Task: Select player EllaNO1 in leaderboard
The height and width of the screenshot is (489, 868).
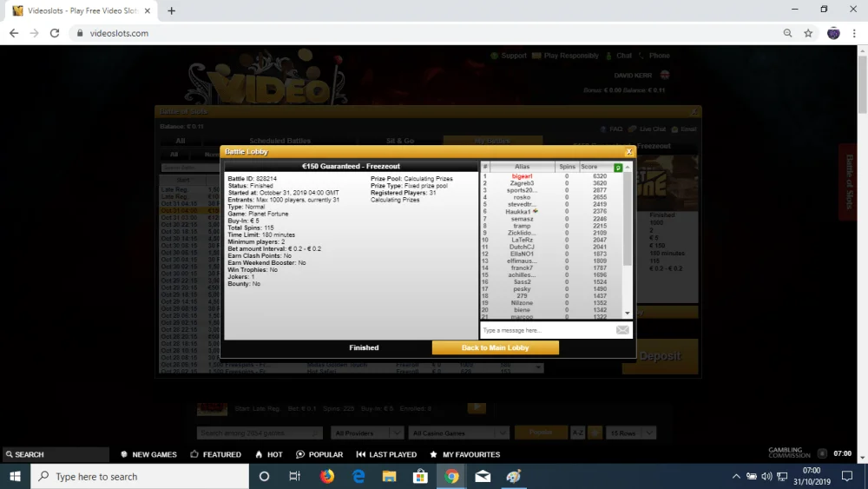Action: (522, 254)
